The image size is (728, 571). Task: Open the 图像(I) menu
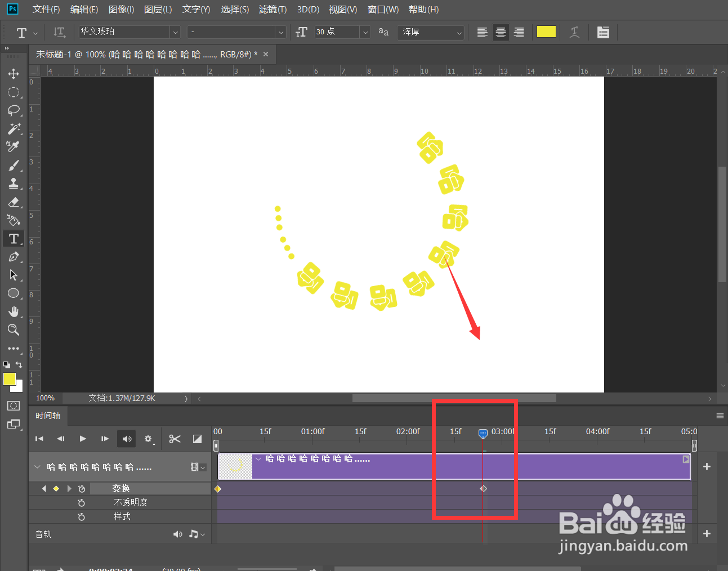pyautogui.click(x=121, y=10)
